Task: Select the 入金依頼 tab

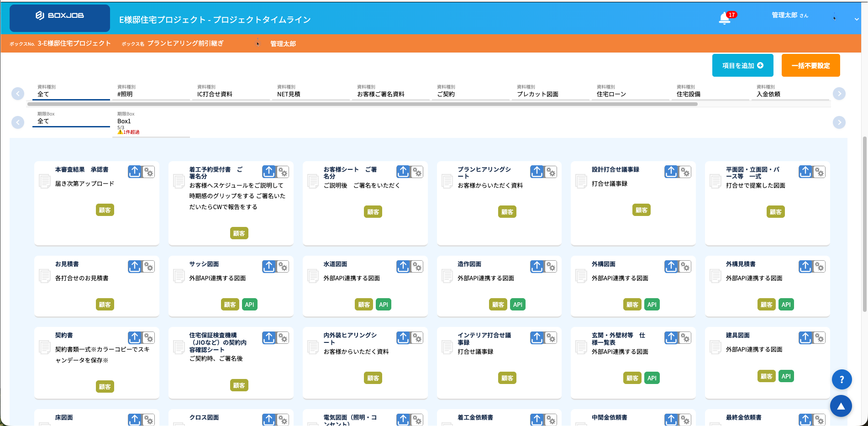Action: tap(790, 91)
